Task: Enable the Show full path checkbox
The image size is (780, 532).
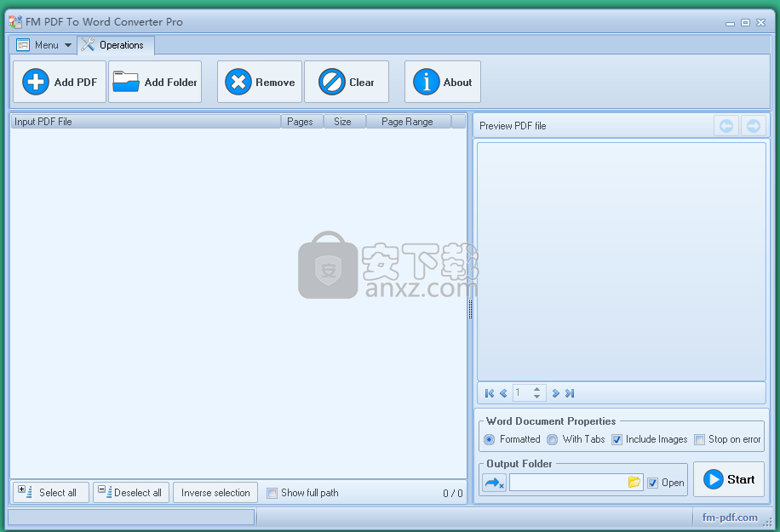Action: pyautogui.click(x=272, y=493)
